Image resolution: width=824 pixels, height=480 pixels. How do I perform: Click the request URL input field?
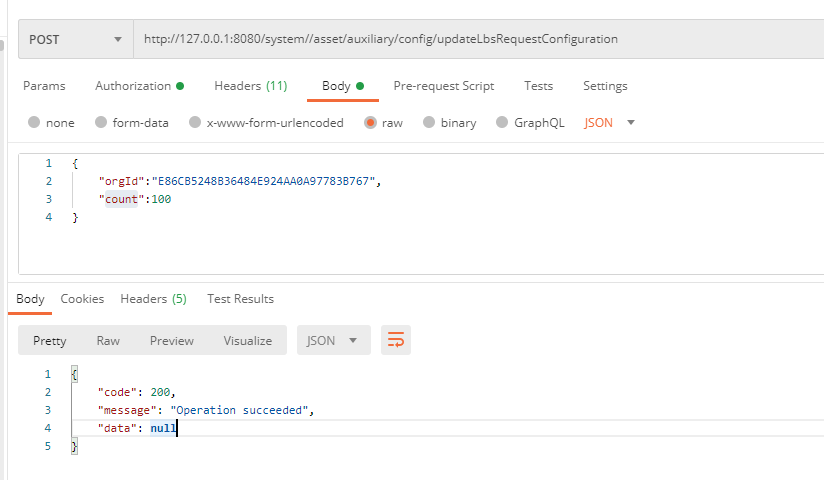click(470, 39)
